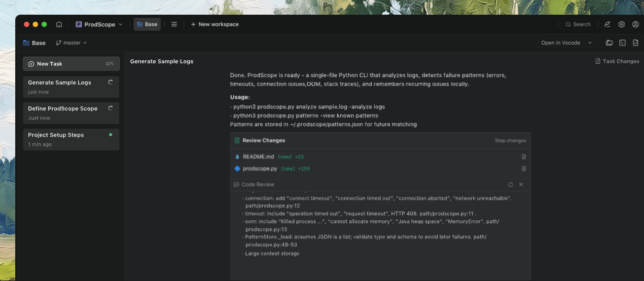644x281 pixels.
Task: Close the Code Review panel
Action: coord(521,185)
